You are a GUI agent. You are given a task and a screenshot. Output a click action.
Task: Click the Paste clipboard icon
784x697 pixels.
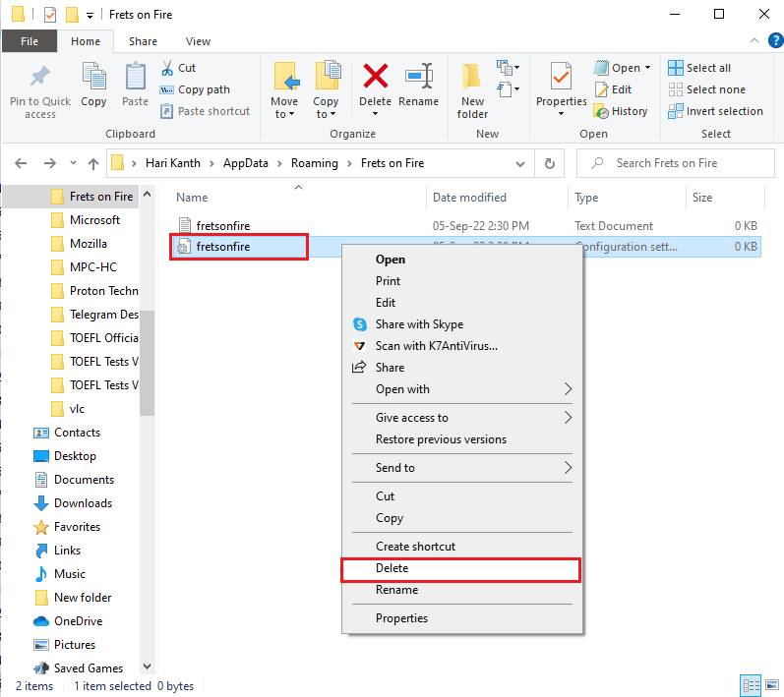(135, 78)
